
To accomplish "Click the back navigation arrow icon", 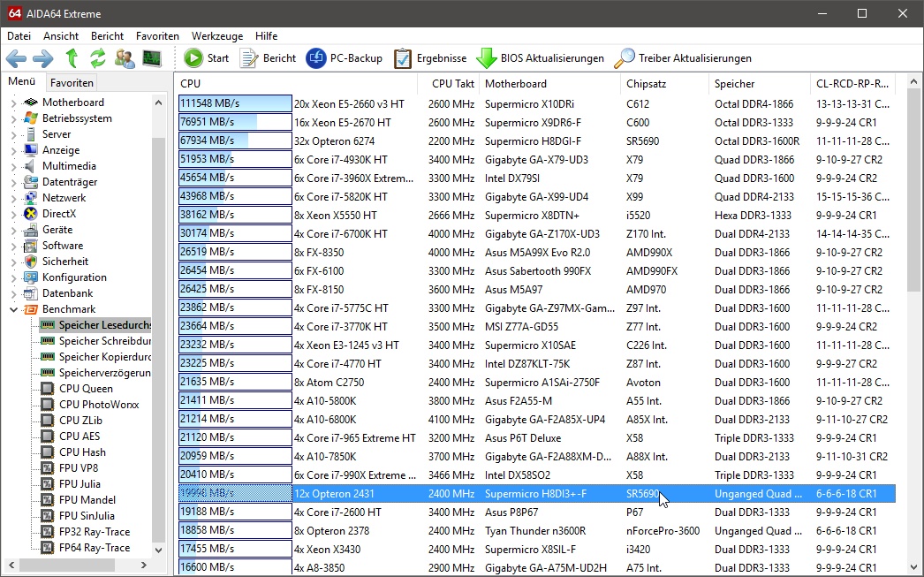I will (x=16, y=58).
